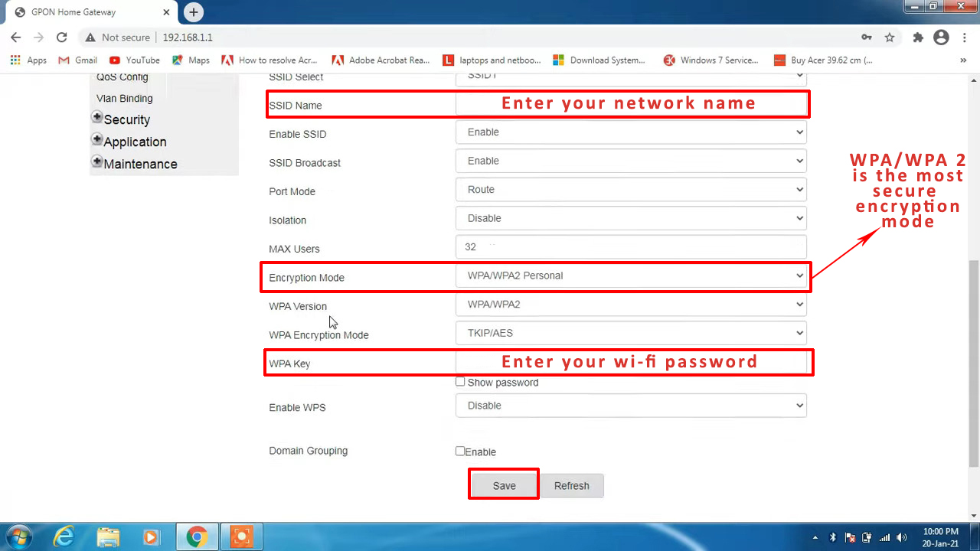
Task: Open the SSID Broadcast dropdown
Action: point(631,161)
